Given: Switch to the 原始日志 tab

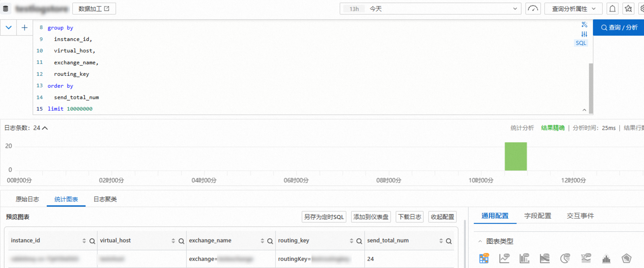Looking at the screenshot, I should pos(27,199).
